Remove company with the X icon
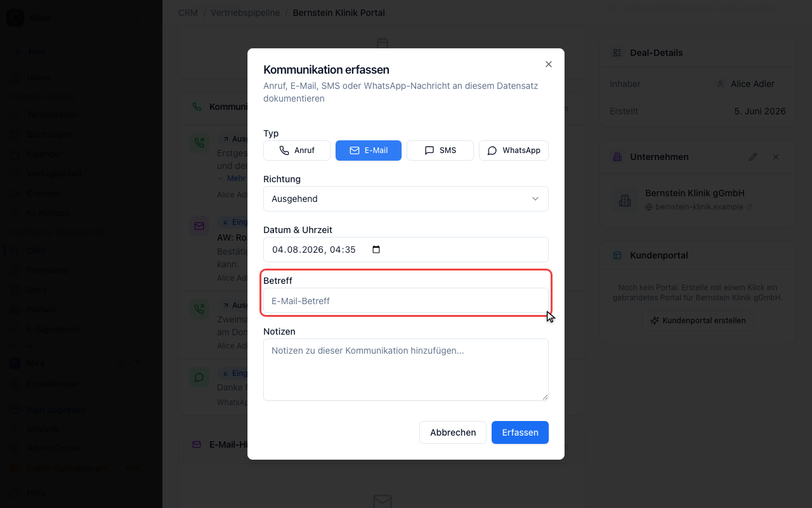812x508 pixels. coord(776,157)
